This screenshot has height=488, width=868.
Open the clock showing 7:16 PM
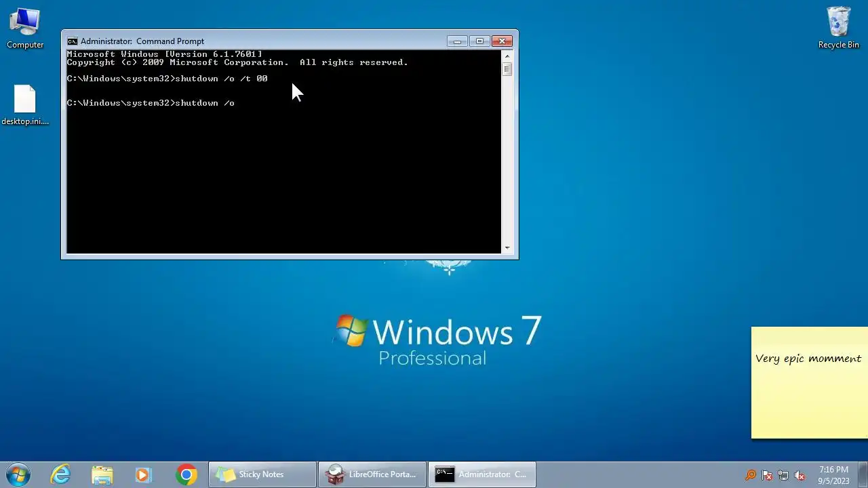tap(833, 475)
